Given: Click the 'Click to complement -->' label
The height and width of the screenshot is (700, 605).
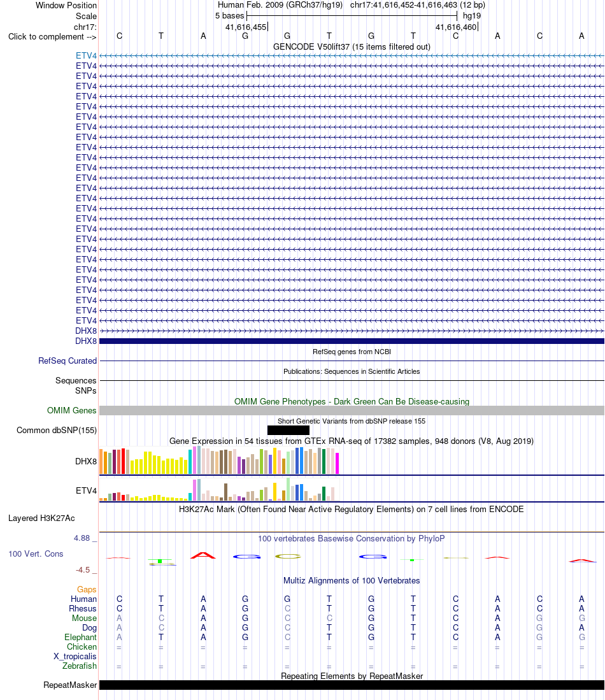Looking at the screenshot, I should point(52,36).
